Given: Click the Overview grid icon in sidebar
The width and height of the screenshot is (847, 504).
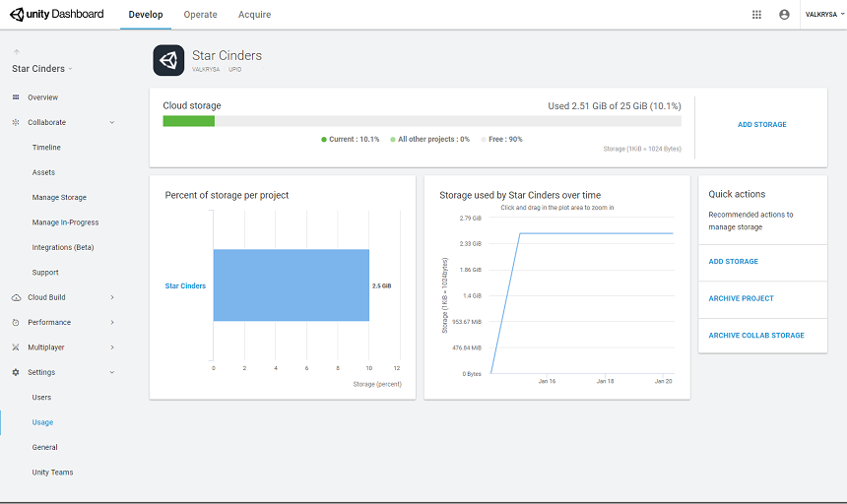Looking at the screenshot, I should coord(16,97).
